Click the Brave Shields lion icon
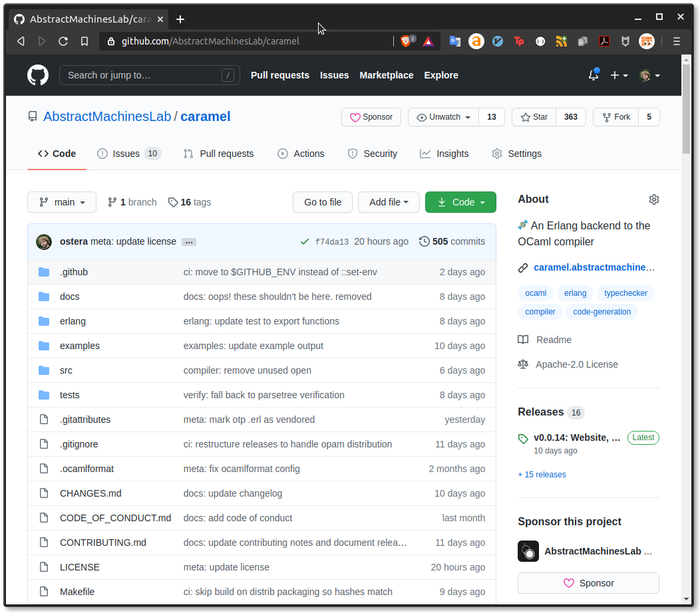The image size is (700, 613). pyautogui.click(x=407, y=41)
